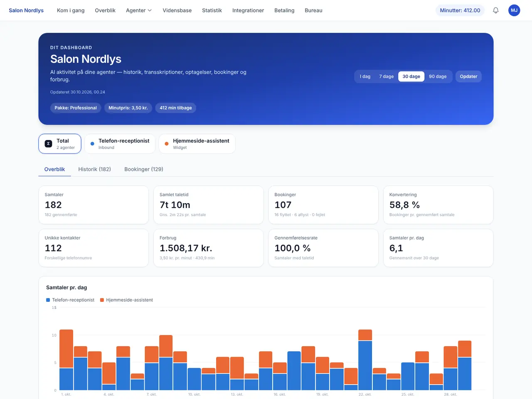This screenshot has height=399, width=532.
Task: Switch the range to 7 dage
Action: pos(387,76)
